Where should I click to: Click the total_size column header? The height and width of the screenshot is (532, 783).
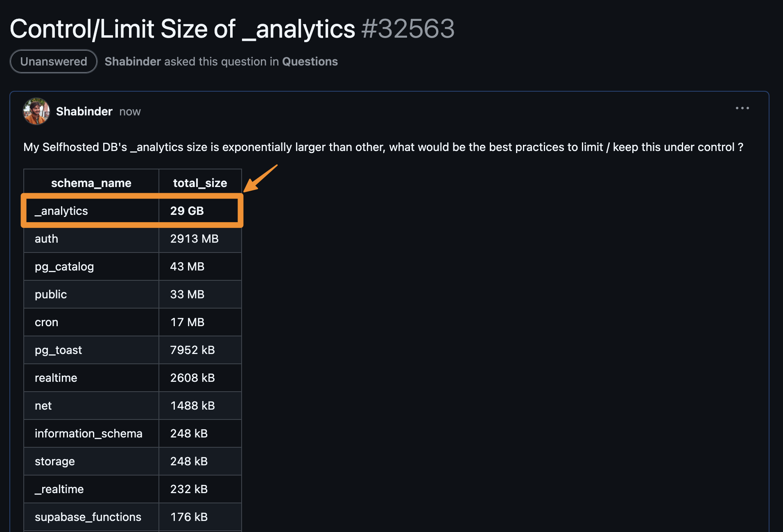200,183
